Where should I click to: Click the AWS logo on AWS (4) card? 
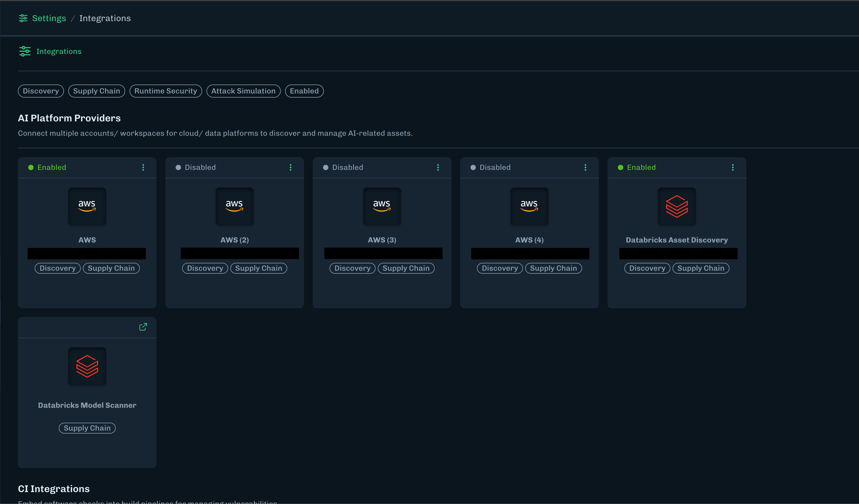(x=529, y=206)
